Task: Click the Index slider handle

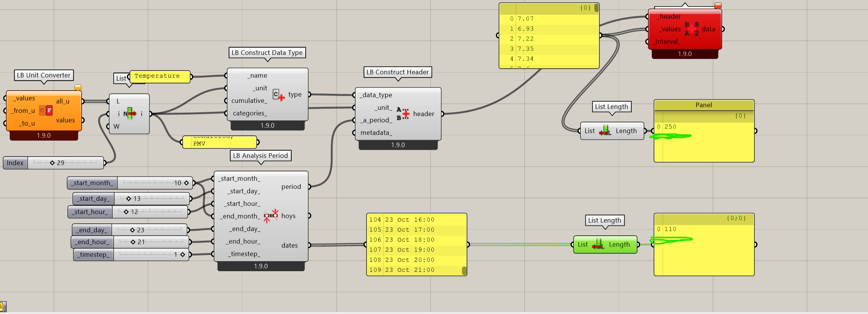Action: 52,163
